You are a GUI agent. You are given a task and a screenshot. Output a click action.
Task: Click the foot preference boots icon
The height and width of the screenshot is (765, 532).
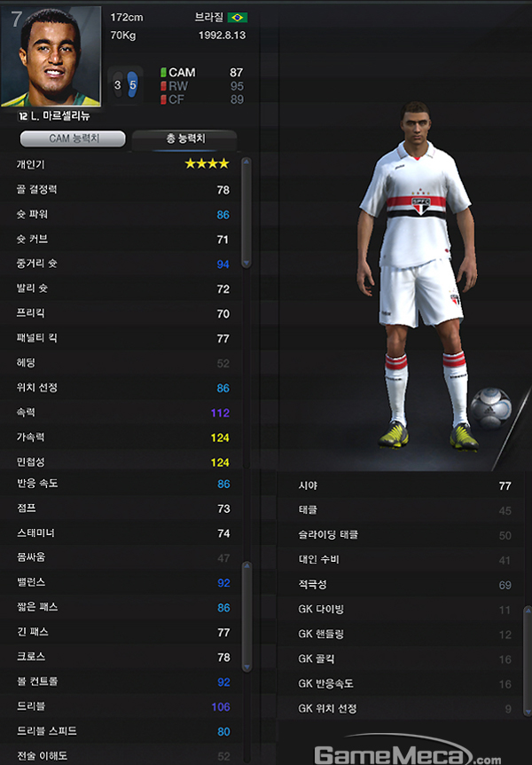coord(125,85)
